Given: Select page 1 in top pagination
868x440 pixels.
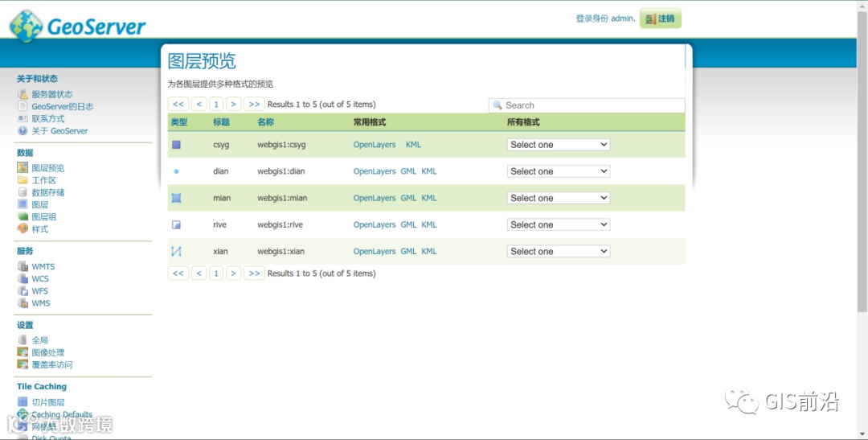Looking at the screenshot, I should (x=216, y=105).
